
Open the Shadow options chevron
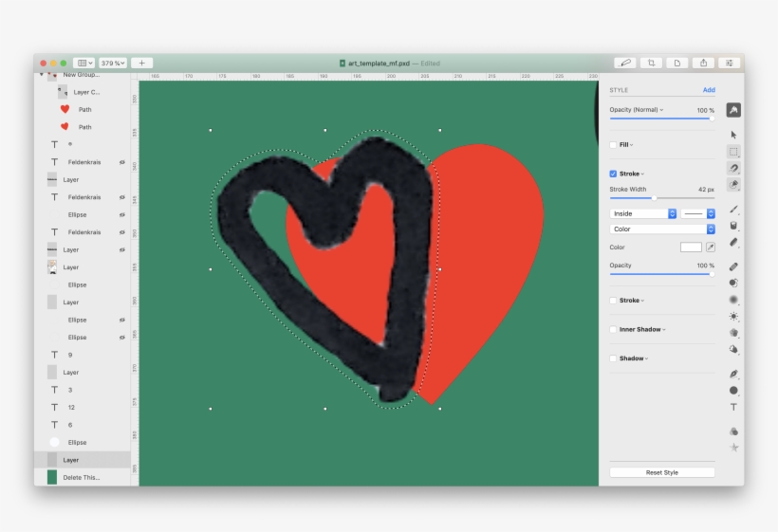tap(646, 358)
